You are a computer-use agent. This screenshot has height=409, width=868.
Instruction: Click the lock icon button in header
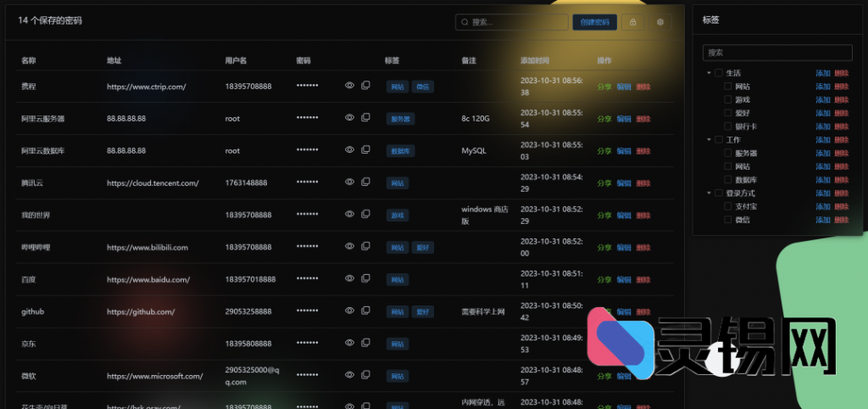pyautogui.click(x=632, y=22)
